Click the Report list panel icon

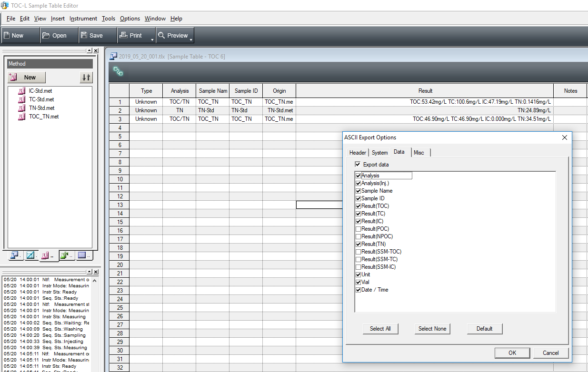[82, 255]
